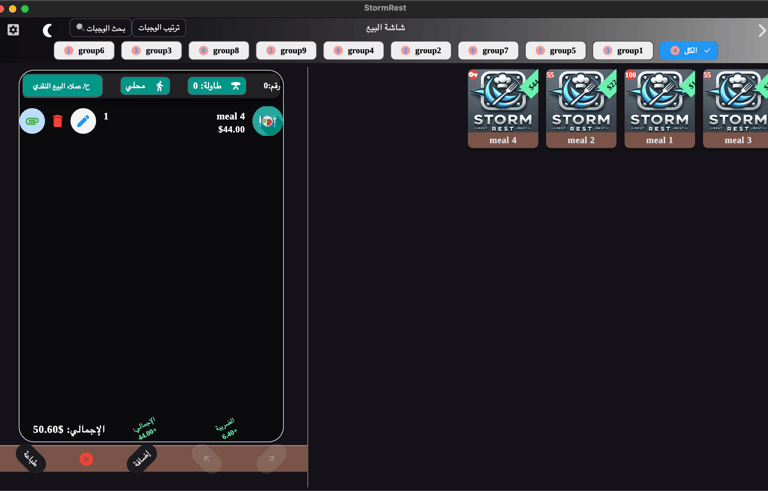Go forward using the top-right chevron arrow
768x491 pixels.
pos(762,30)
